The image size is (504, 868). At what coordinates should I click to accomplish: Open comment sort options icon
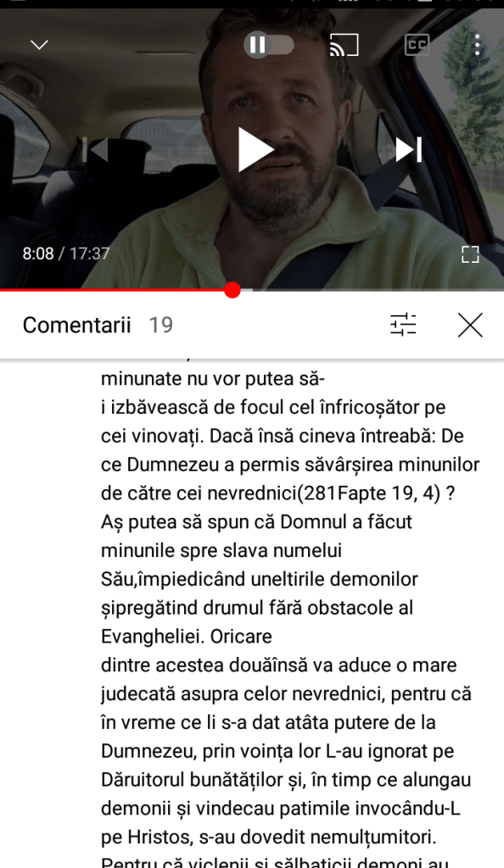click(x=403, y=325)
